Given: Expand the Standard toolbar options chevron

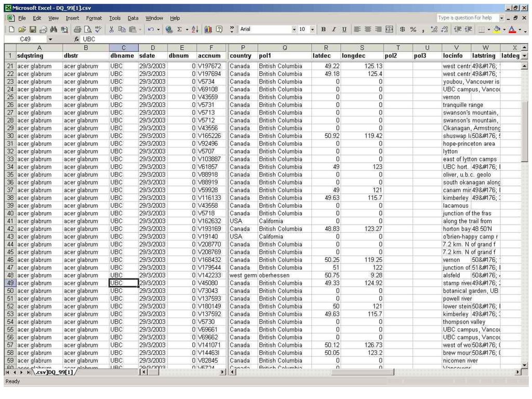Looking at the screenshot, I should 232,30.
